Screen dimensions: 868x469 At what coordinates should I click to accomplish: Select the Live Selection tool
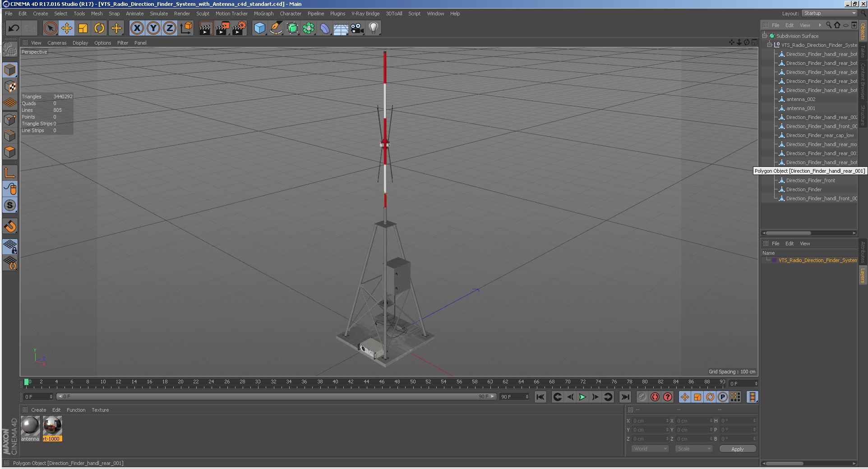(50, 28)
